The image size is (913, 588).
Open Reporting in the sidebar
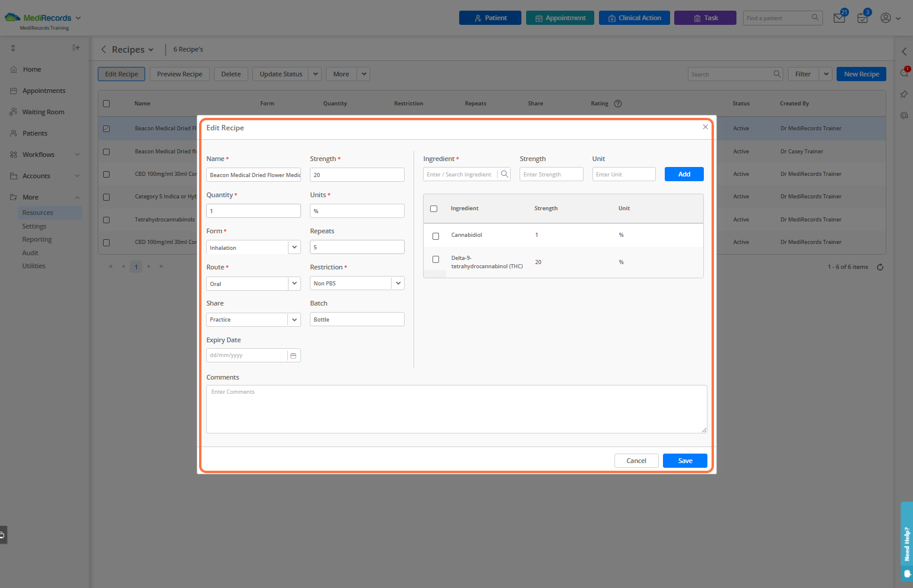37,239
